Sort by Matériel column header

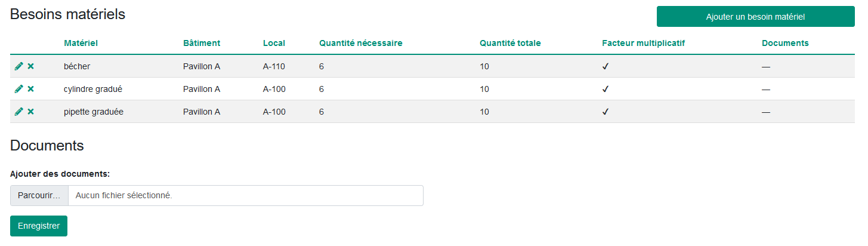[81, 43]
